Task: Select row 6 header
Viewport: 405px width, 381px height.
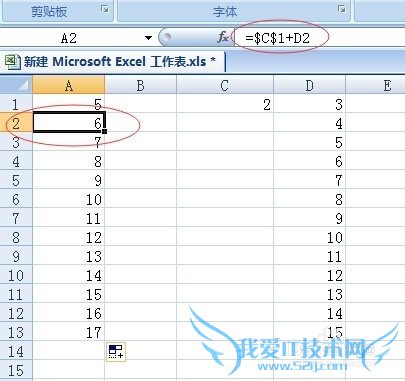Action: [16, 199]
